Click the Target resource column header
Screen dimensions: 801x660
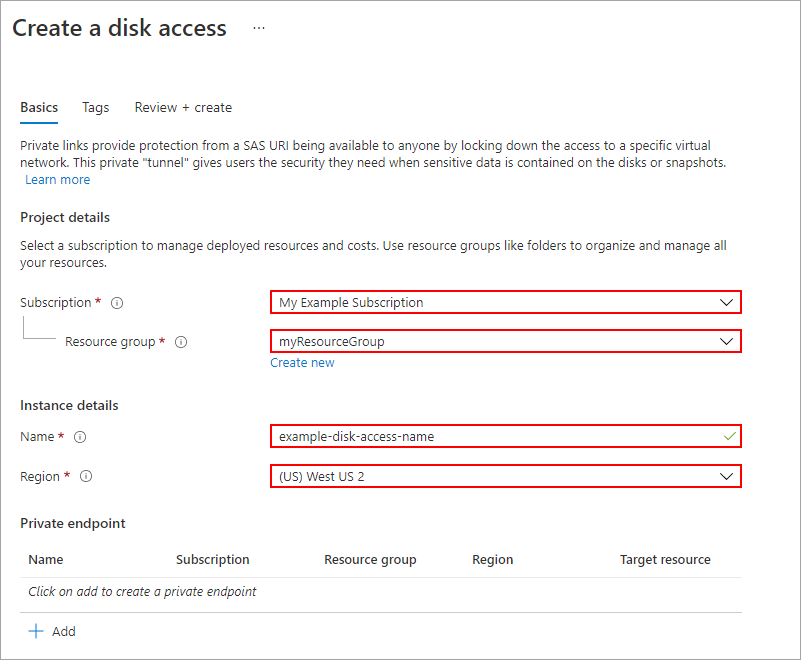tap(665, 560)
